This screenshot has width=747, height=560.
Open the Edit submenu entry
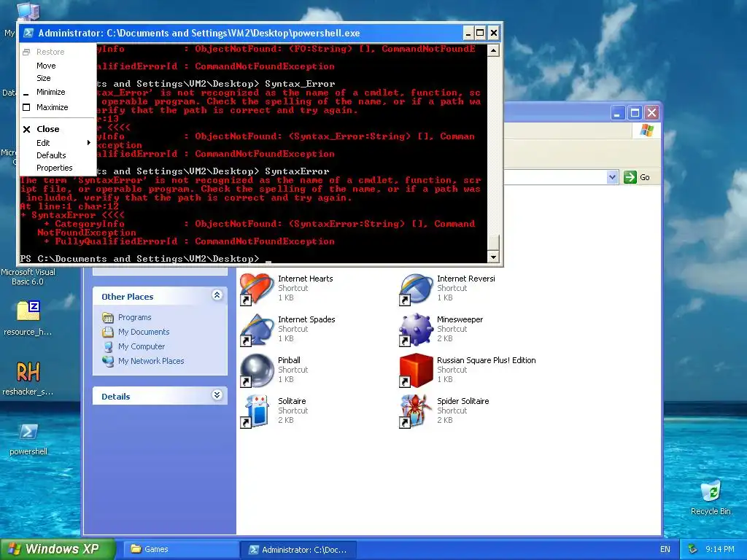58,143
